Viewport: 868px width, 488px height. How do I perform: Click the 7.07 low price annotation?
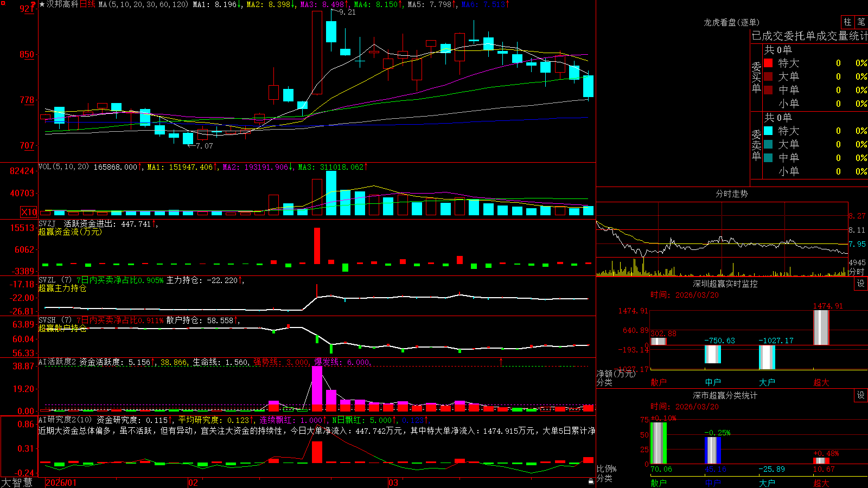click(x=205, y=146)
